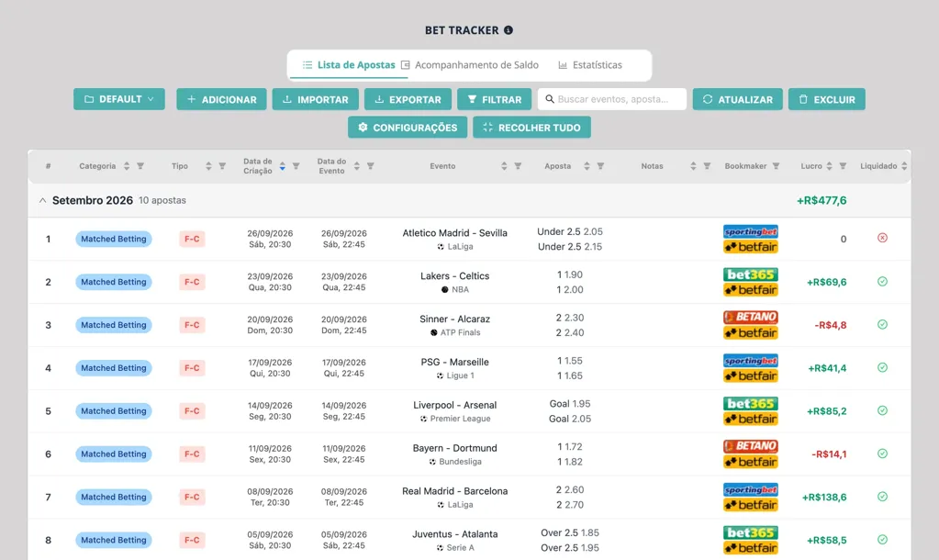Click BETANO logo in Sinner - Alcaraz row
This screenshot has height=560, width=939.
point(750,317)
